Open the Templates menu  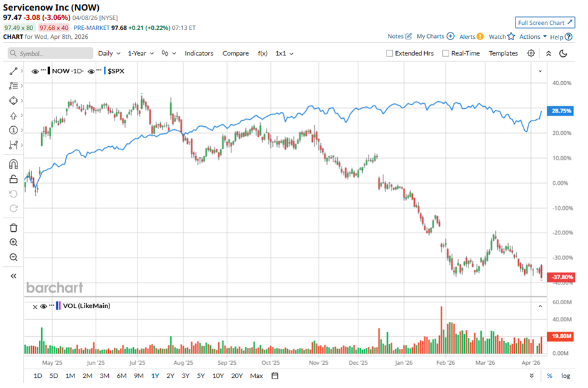tap(504, 54)
